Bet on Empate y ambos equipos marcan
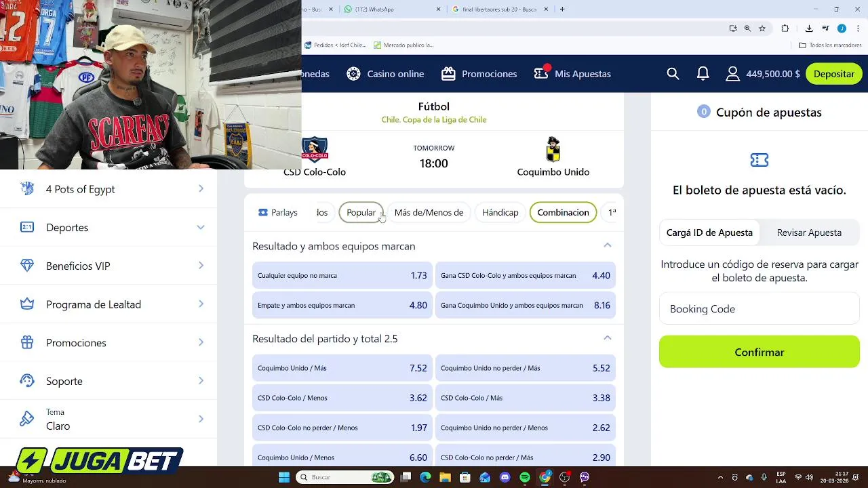The height and width of the screenshot is (488, 868). [x=342, y=305]
